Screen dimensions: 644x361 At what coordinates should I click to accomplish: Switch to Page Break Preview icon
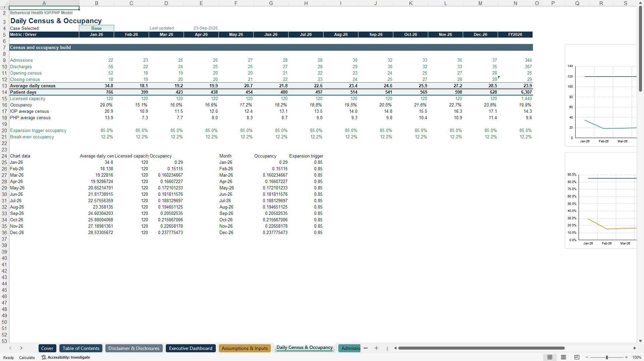[577, 357]
